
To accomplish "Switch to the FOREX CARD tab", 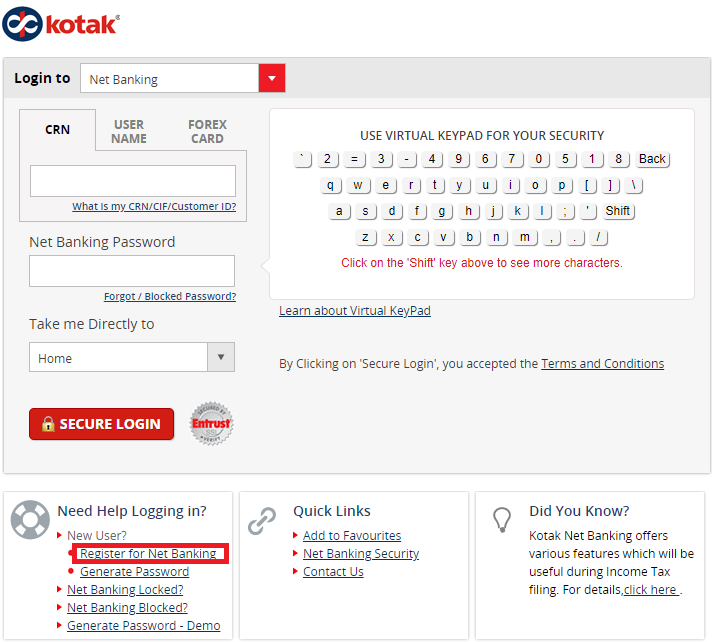I will point(207,131).
